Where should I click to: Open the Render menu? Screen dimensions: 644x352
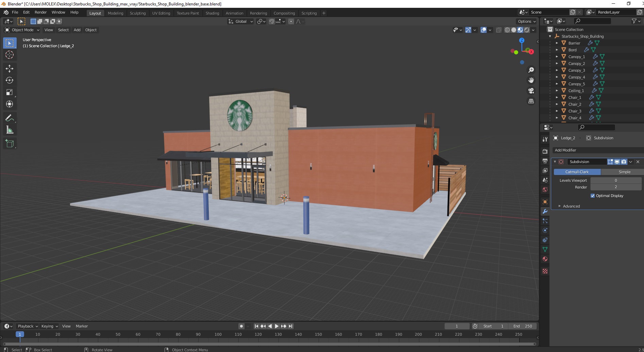pyautogui.click(x=40, y=12)
